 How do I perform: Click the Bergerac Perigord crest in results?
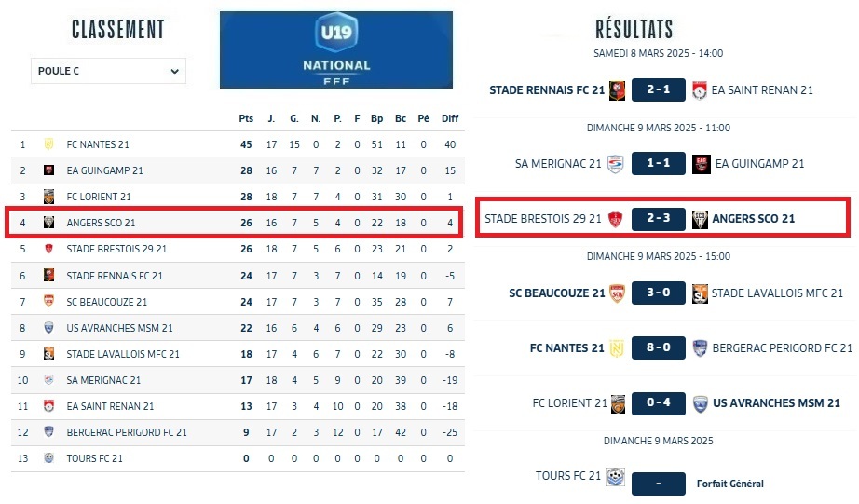[700, 348]
